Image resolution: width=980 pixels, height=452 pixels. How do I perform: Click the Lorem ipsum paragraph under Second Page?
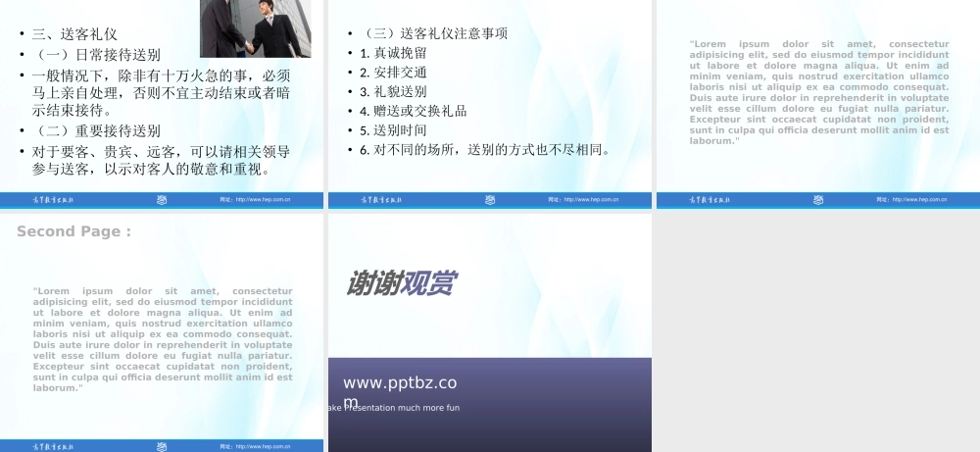coord(163,339)
